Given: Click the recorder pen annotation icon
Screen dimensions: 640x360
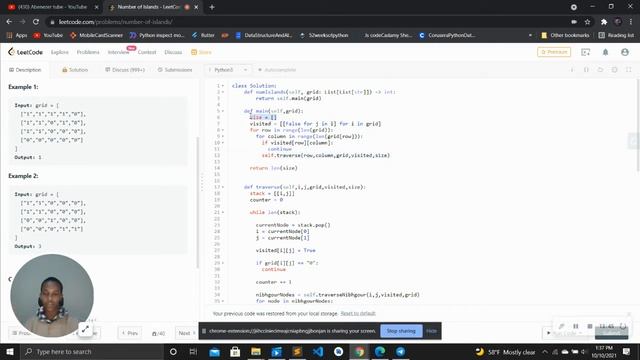Looking at the screenshot, I should pos(562,326).
